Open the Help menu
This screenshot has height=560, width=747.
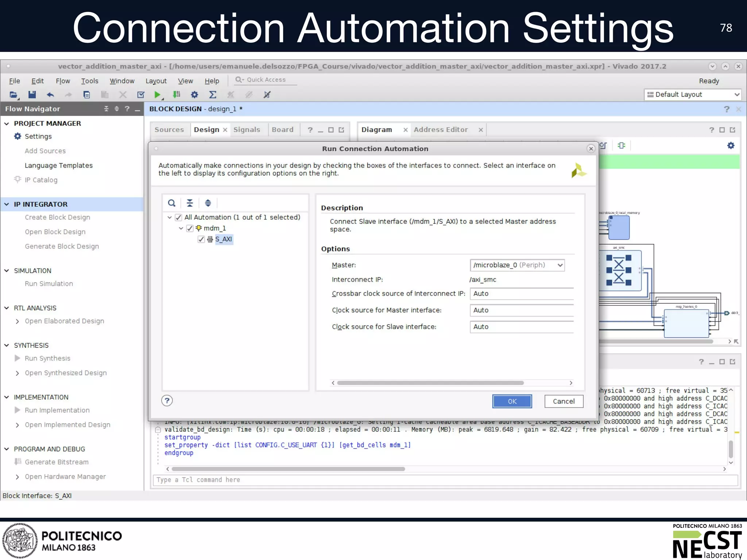click(x=212, y=81)
